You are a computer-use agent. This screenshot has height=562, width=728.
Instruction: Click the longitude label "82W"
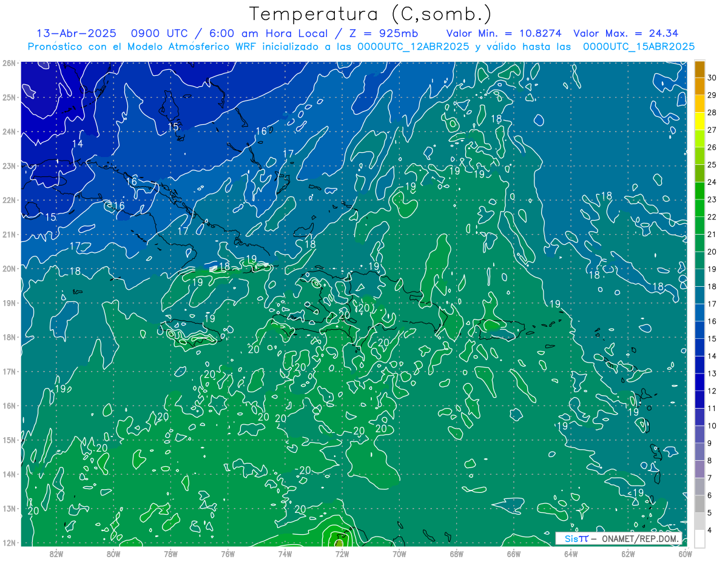56,554
